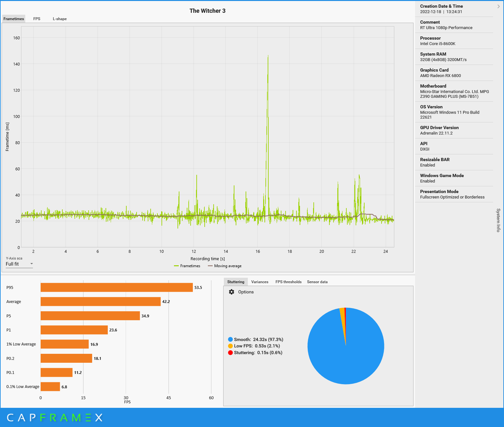Click the red Stuttering legend swatch
Image resolution: width=504 pixels, height=427 pixels.
230,353
